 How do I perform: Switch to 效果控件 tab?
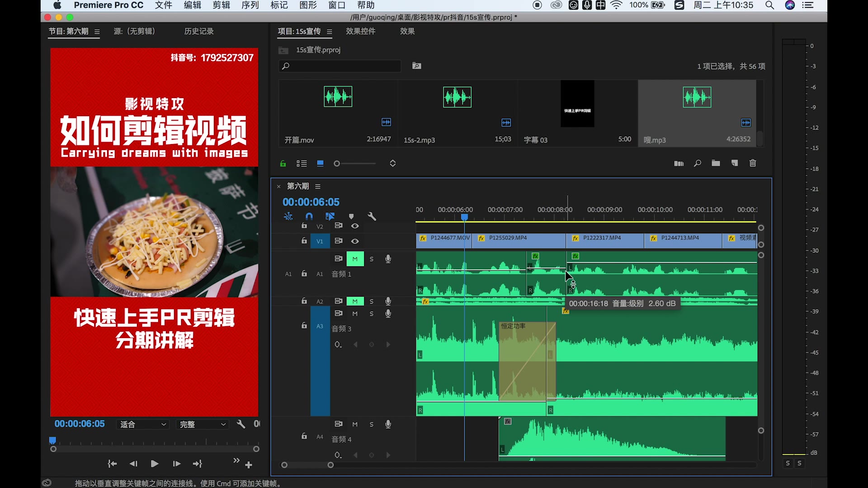point(361,31)
